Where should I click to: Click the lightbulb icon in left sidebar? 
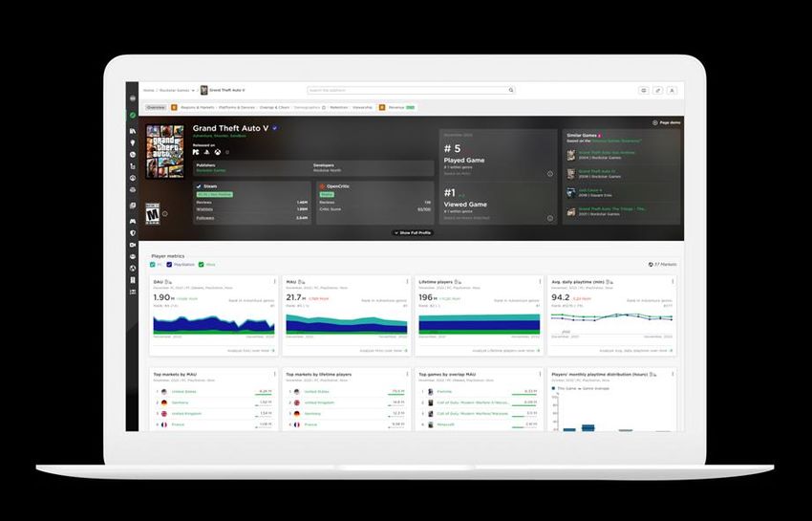point(133,142)
